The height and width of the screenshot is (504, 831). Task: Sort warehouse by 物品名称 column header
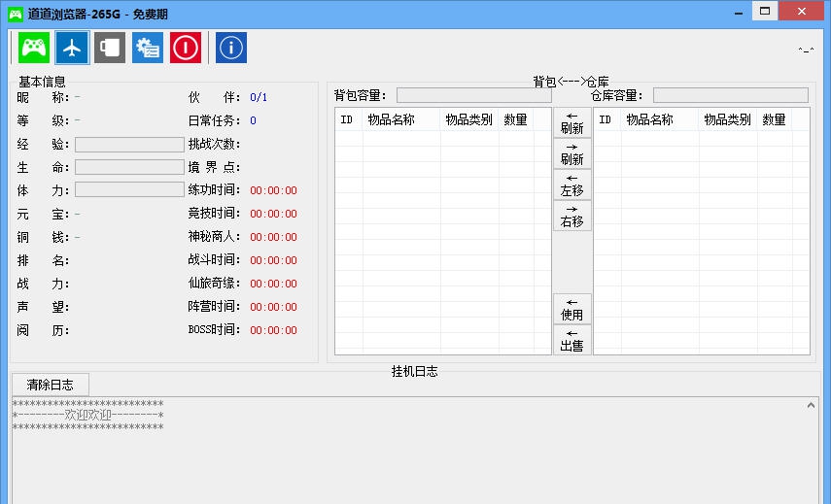pos(660,119)
